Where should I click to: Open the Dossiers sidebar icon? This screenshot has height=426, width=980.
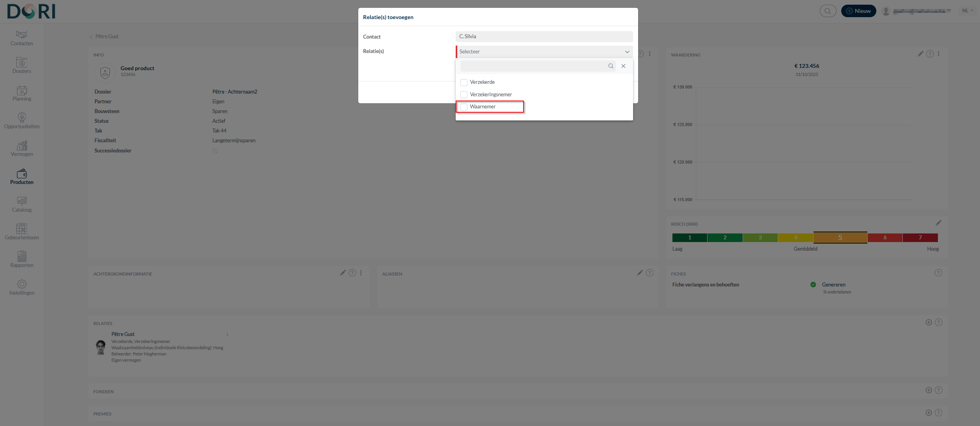(x=22, y=65)
